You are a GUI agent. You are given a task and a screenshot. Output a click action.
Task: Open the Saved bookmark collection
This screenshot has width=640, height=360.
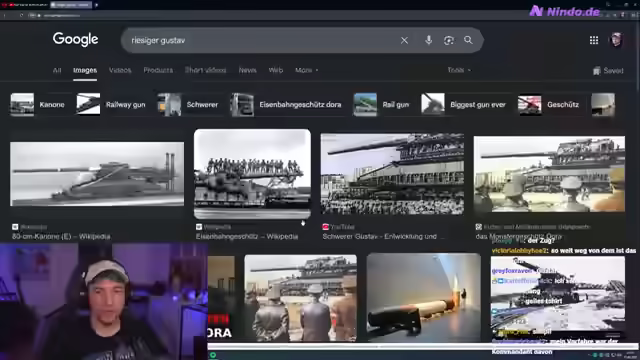coord(608,71)
